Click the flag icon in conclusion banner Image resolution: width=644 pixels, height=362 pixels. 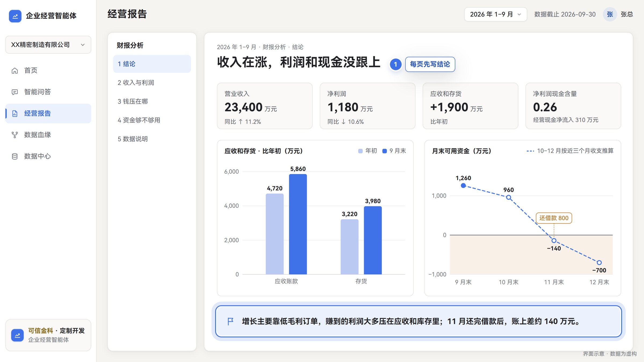(230, 321)
